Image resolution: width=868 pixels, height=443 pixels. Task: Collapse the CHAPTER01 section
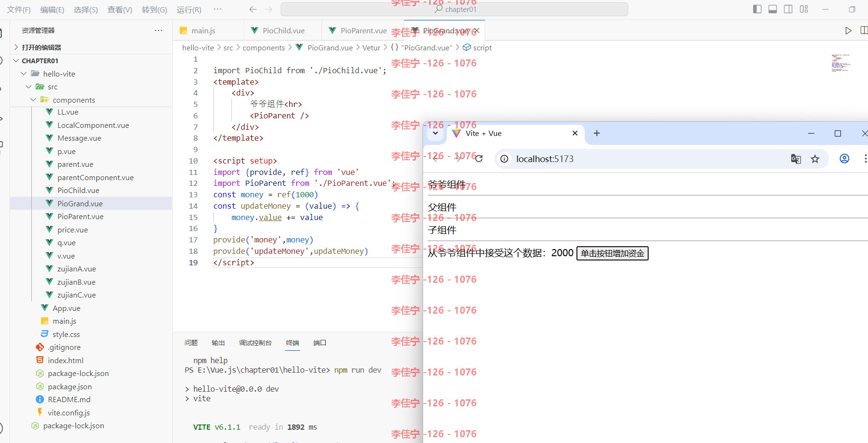coord(91,61)
